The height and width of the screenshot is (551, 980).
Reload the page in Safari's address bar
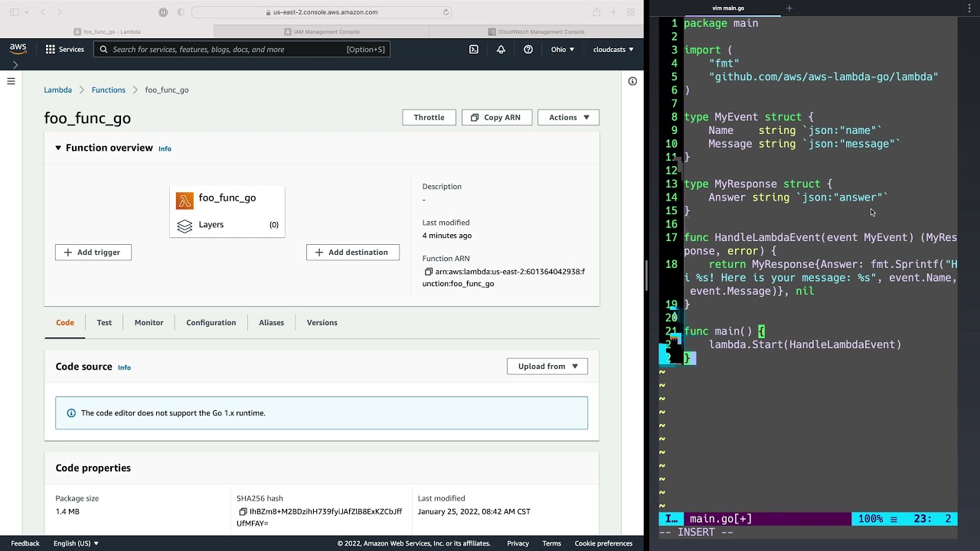click(x=446, y=12)
